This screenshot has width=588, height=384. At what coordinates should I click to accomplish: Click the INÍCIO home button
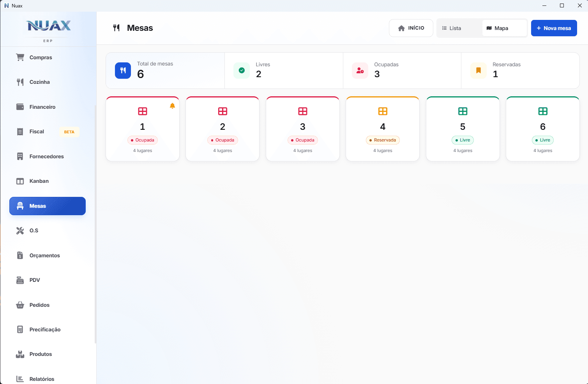point(411,28)
